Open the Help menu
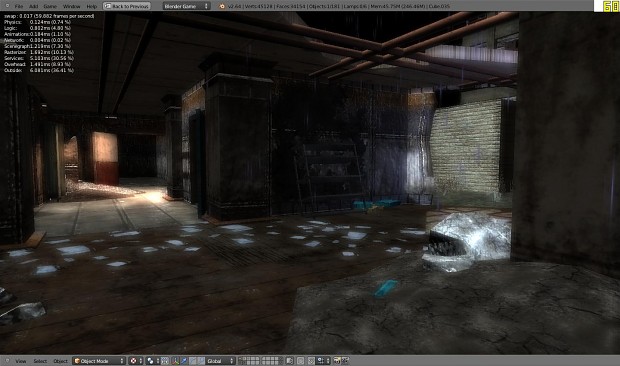The width and height of the screenshot is (620, 366). [92, 6]
